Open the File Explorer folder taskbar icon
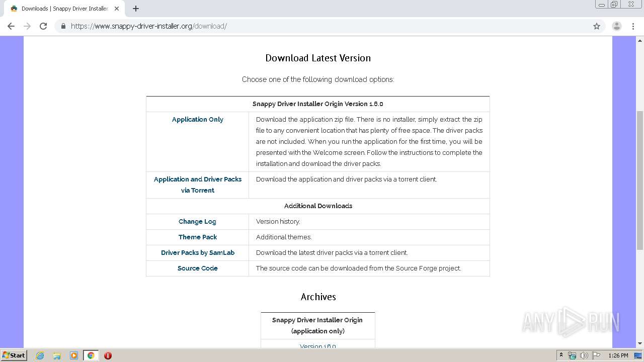Image resolution: width=644 pixels, height=362 pixels. click(57, 355)
